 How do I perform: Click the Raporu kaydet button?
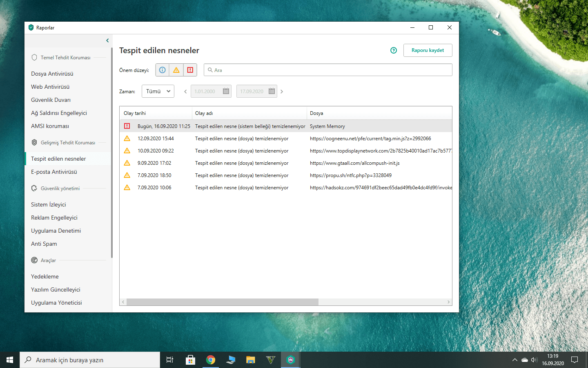(x=428, y=50)
